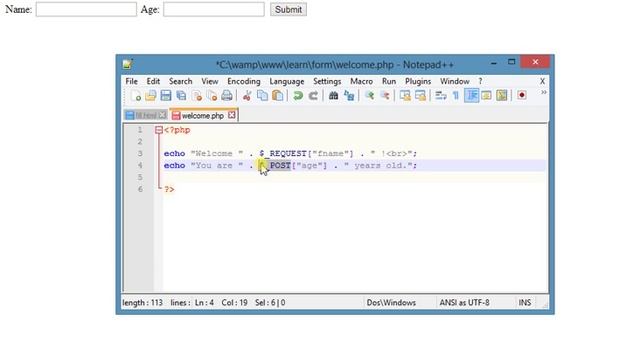The height and width of the screenshot is (360, 640).
Task: Open Find with the binoculars icon
Action: coord(333,96)
